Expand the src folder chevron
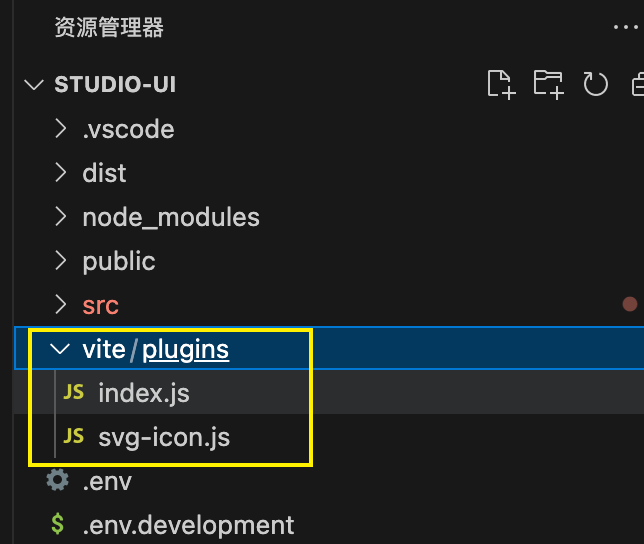 tap(61, 305)
